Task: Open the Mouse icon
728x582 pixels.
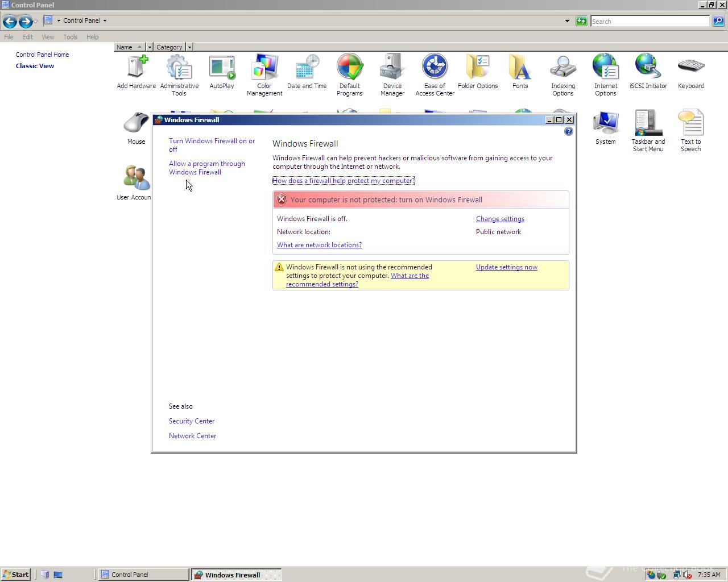Action: [x=136, y=128]
